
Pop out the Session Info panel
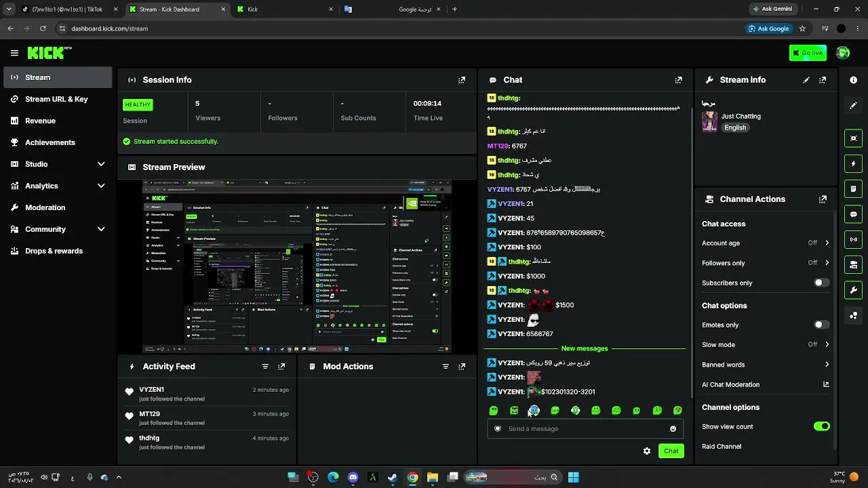[462, 80]
